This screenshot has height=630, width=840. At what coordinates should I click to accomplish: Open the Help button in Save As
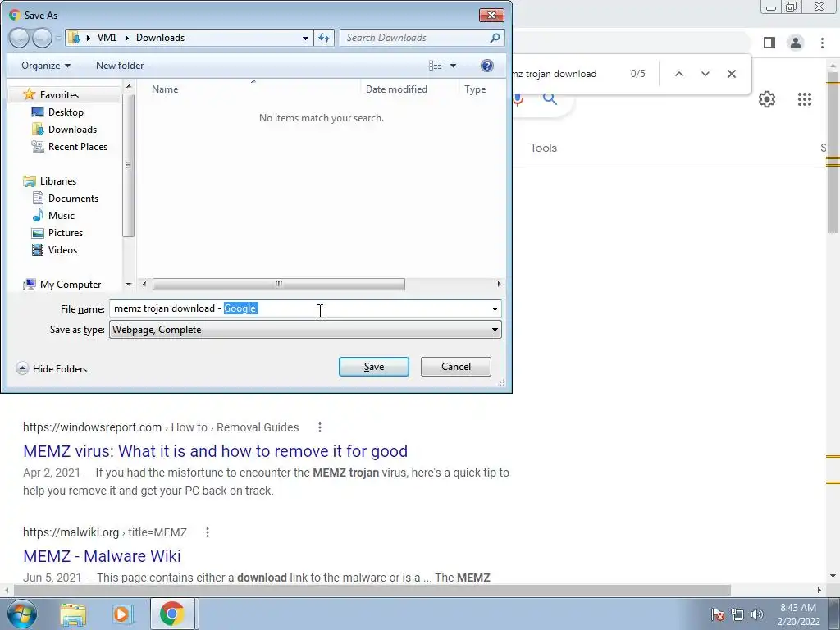[x=487, y=66]
